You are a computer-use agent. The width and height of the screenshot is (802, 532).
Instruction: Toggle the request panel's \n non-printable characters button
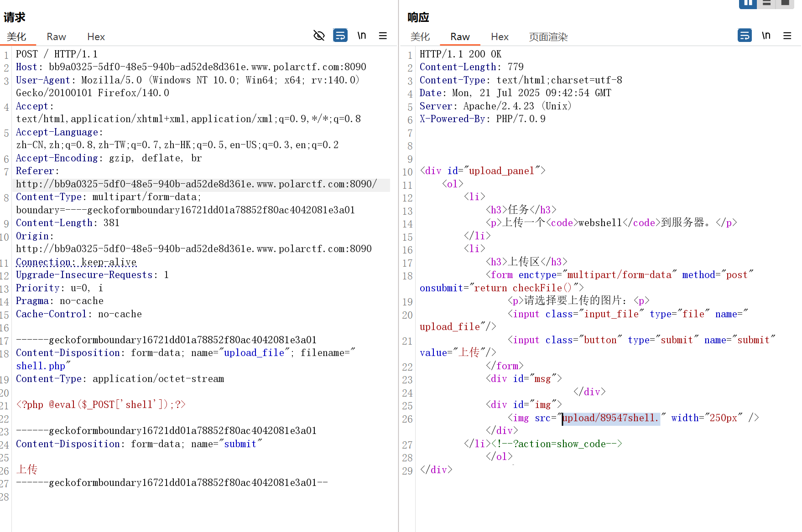(362, 36)
